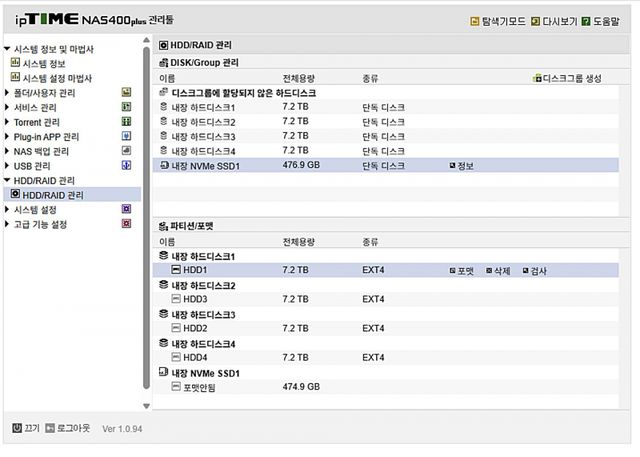Collapse the HDD/RAID 관리 tree section
The height and width of the screenshot is (457, 640).
(7, 180)
